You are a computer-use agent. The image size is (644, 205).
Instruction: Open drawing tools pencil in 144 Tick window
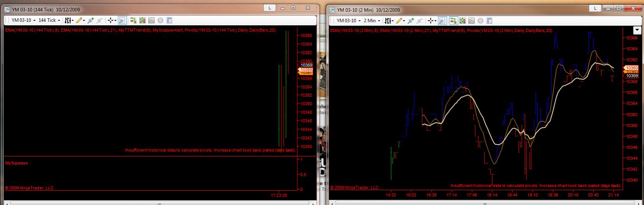point(79,20)
